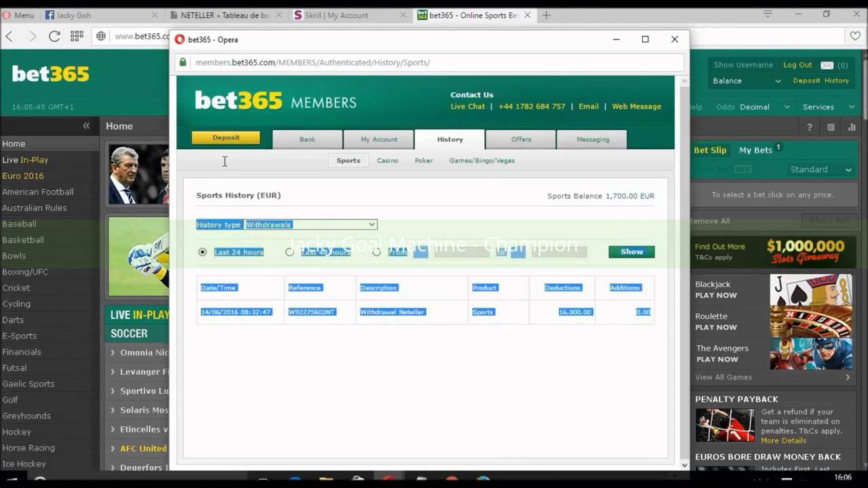This screenshot has height=488, width=868.
Task: Click the popup address bar URL field
Action: point(438,62)
